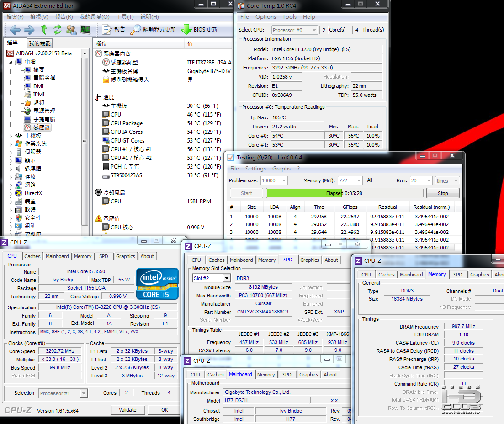Click the AIDA64 up level arrow icon
The image size is (504, 424).
[44, 30]
